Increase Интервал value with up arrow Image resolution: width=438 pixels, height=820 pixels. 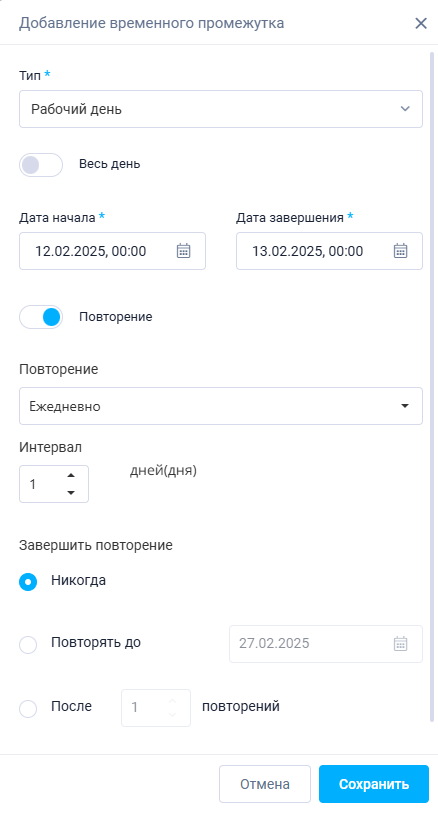[71, 475]
